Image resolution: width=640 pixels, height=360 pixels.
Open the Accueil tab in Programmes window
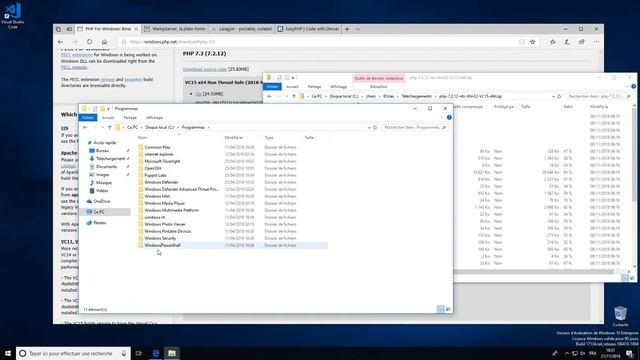108,118
